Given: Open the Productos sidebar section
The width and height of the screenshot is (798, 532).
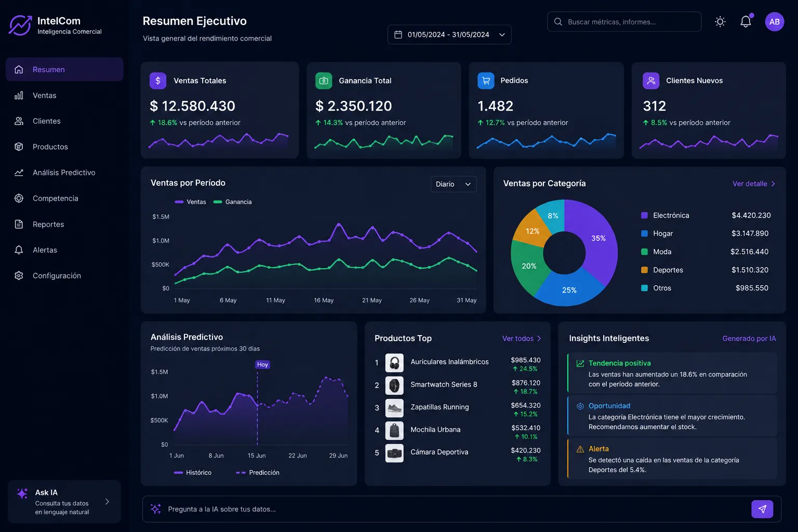Looking at the screenshot, I should tap(64, 147).
